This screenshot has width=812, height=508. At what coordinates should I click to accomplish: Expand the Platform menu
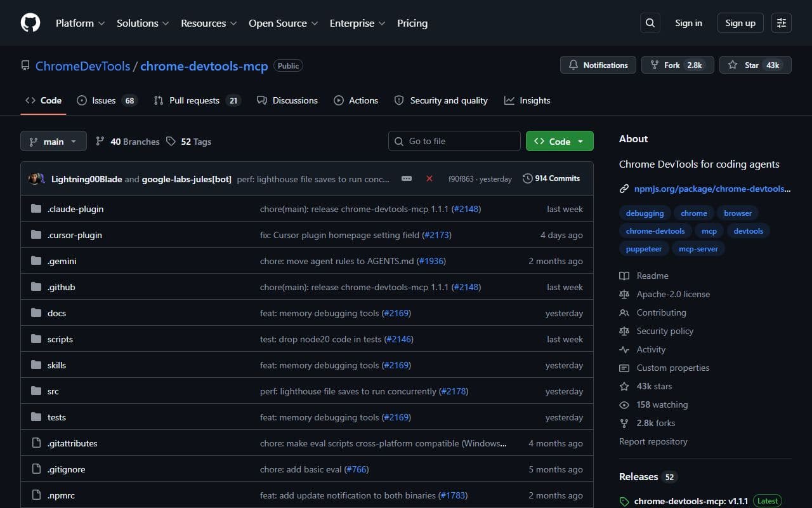point(81,23)
